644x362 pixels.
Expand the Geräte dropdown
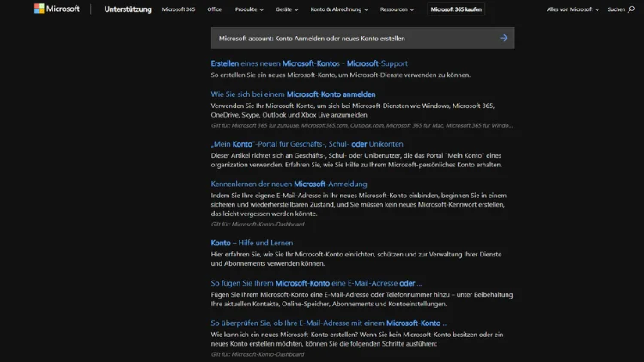tap(287, 9)
